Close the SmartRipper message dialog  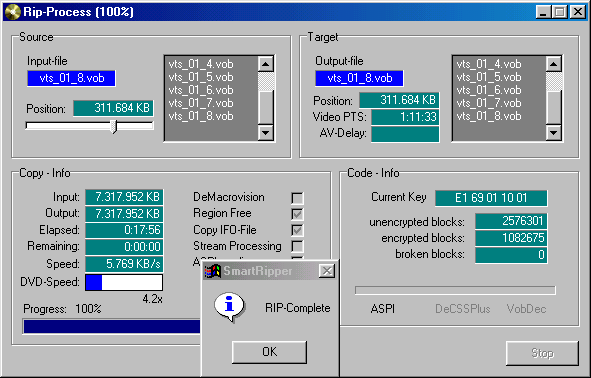coord(327,271)
